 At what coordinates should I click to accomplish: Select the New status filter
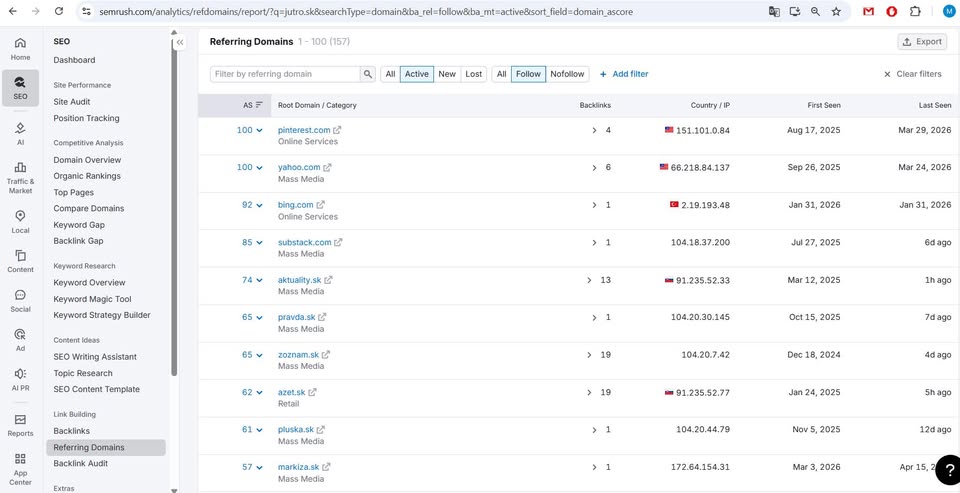447,74
